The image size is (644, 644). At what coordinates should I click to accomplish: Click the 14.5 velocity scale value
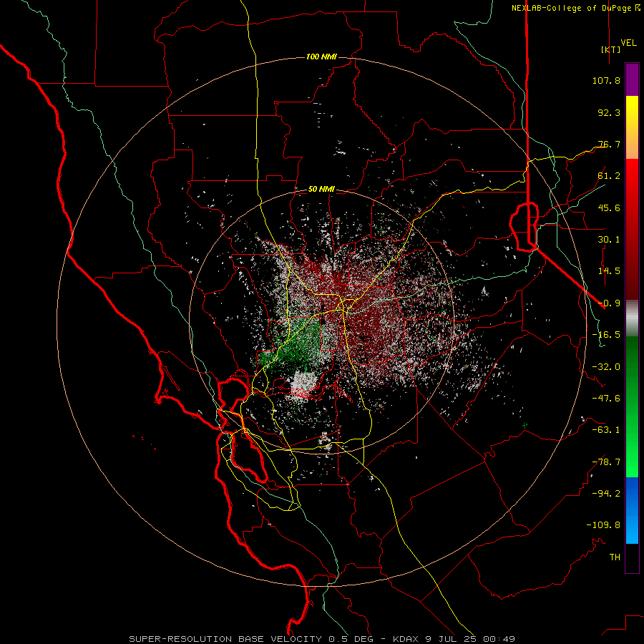tap(609, 271)
